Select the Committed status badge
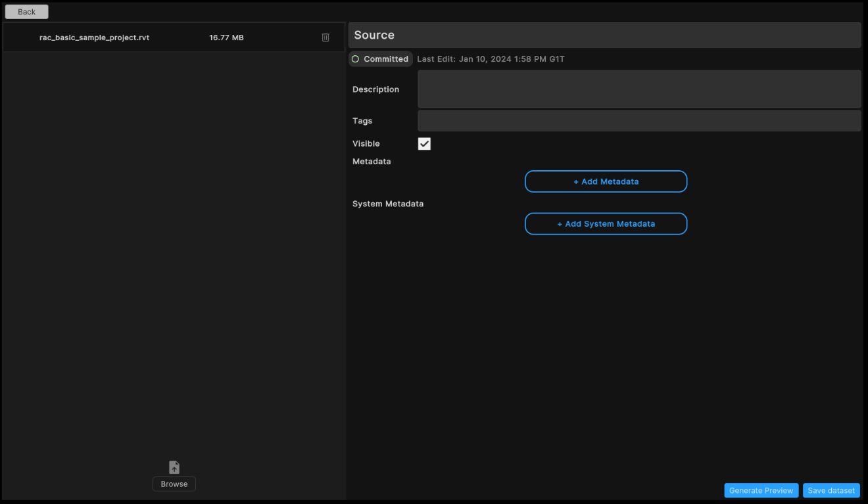Screen dimensions: 868x504 380,58
